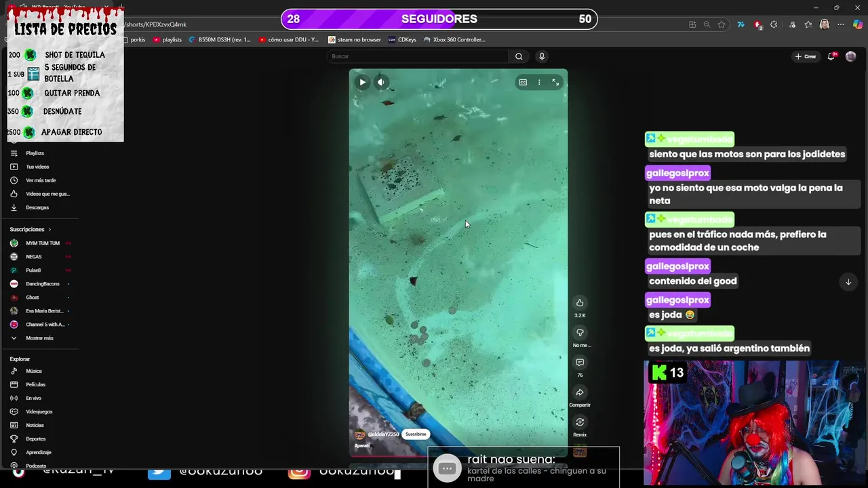
Task: Click the zoom-out magnifier in address bar
Action: pyautogui.click(x=707, y=24)
